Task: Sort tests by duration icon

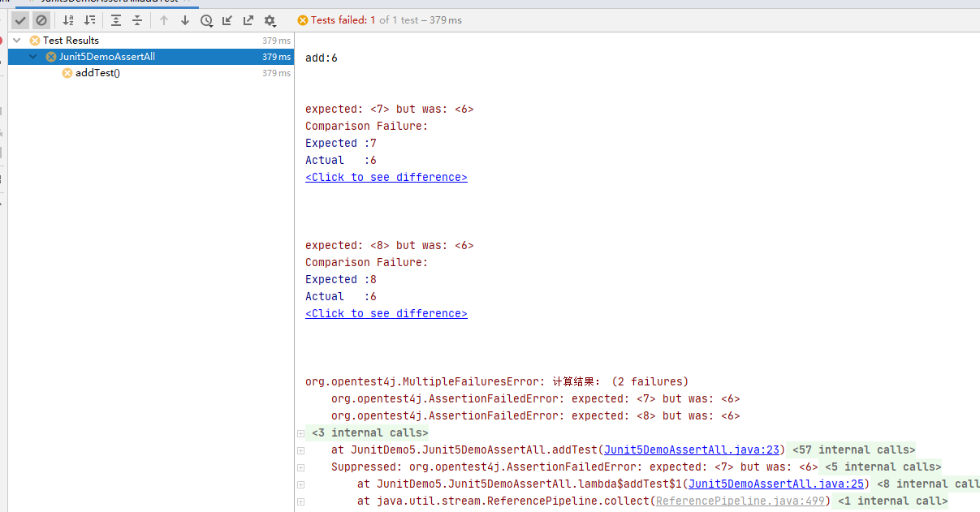Action: [x=89, y=20]
